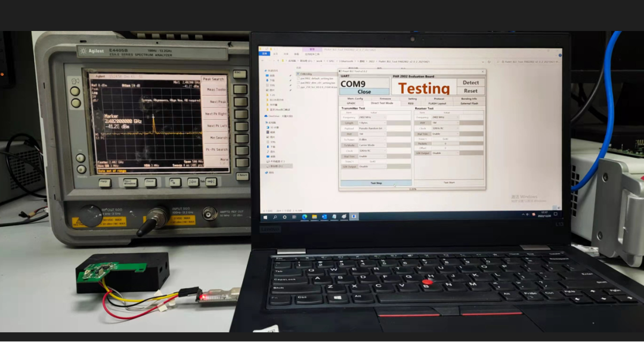
Task: Switch to the Mem. Config tab
Action: (355, 98)
